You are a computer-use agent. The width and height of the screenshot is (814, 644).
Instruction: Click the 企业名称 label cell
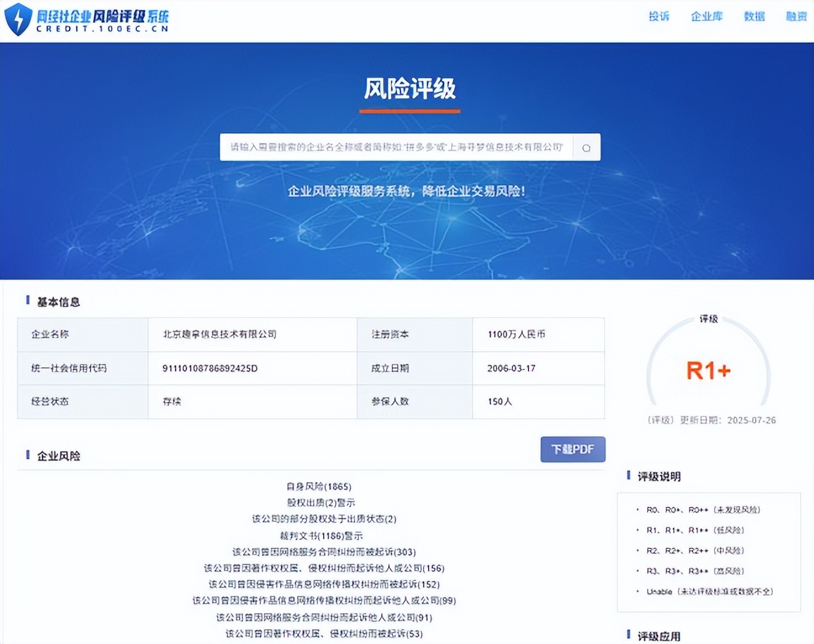point(83,334)
